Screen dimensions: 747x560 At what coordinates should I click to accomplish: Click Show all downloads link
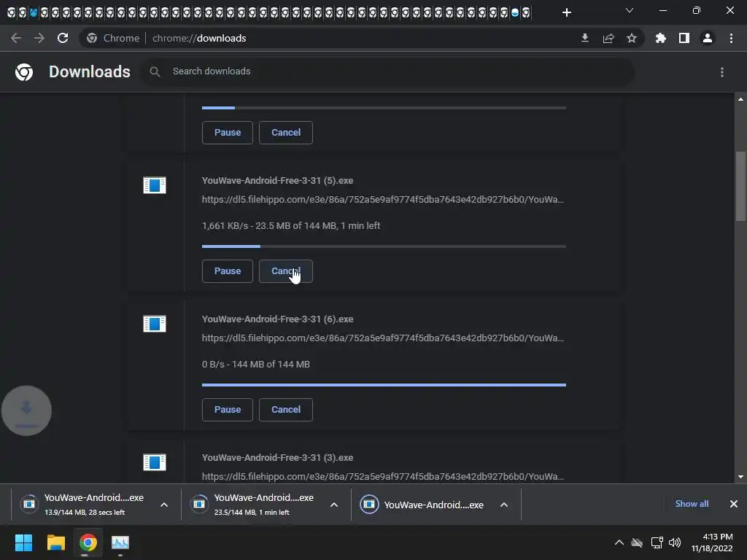(692, 504)
